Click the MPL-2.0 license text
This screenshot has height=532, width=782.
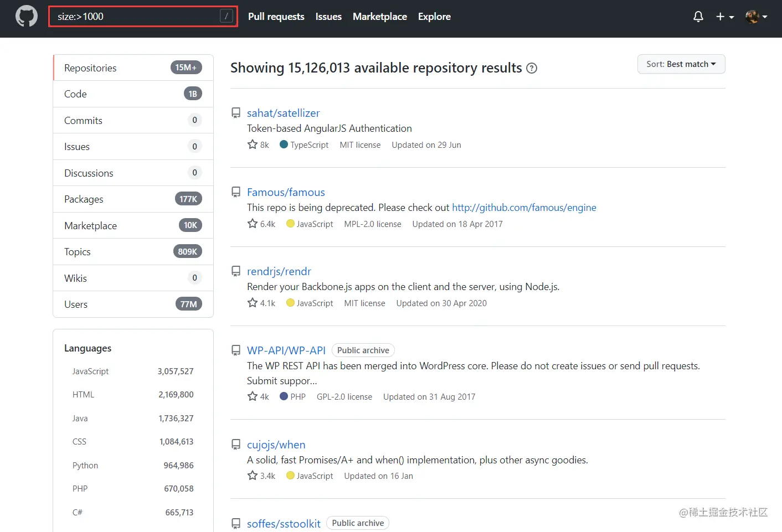373,224
